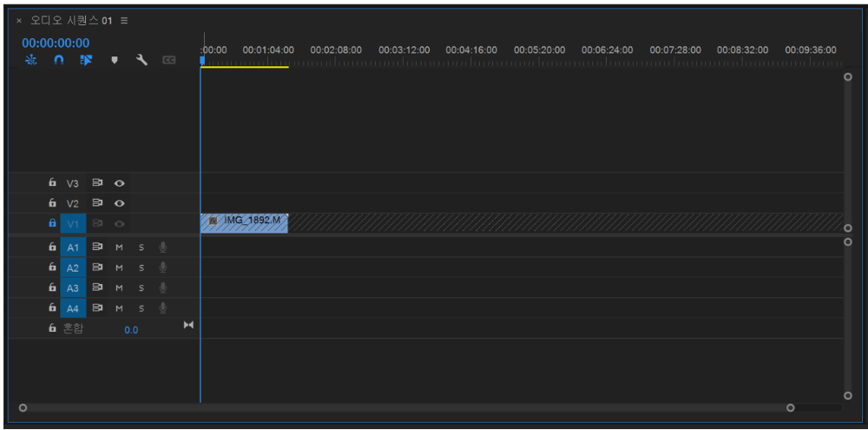Hide V2 track output with eye icon

pos(119,203)
